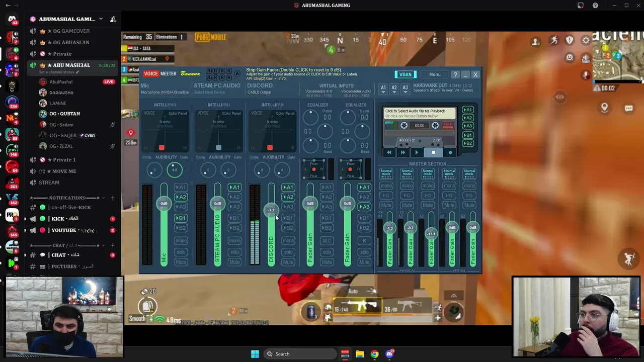The image size is (644, 362).
Task: Click the Mic strip 0dB fader knob
Action: (x=164, y=204)
